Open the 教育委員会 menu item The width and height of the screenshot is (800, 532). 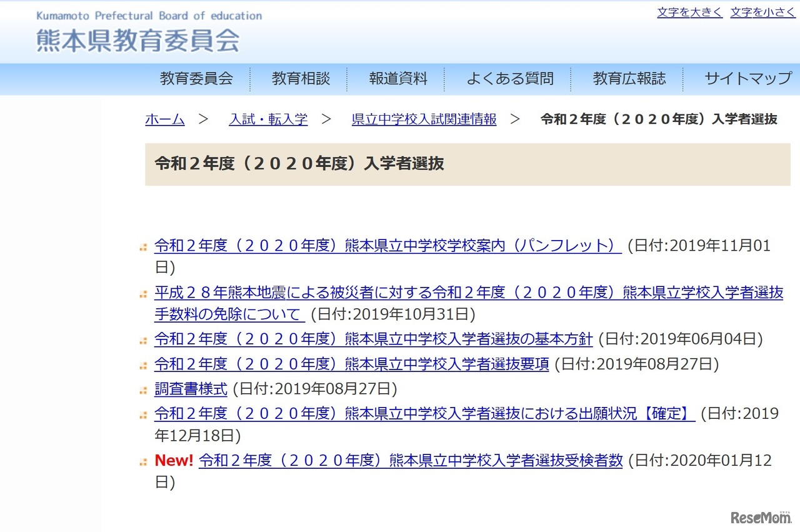196,79
